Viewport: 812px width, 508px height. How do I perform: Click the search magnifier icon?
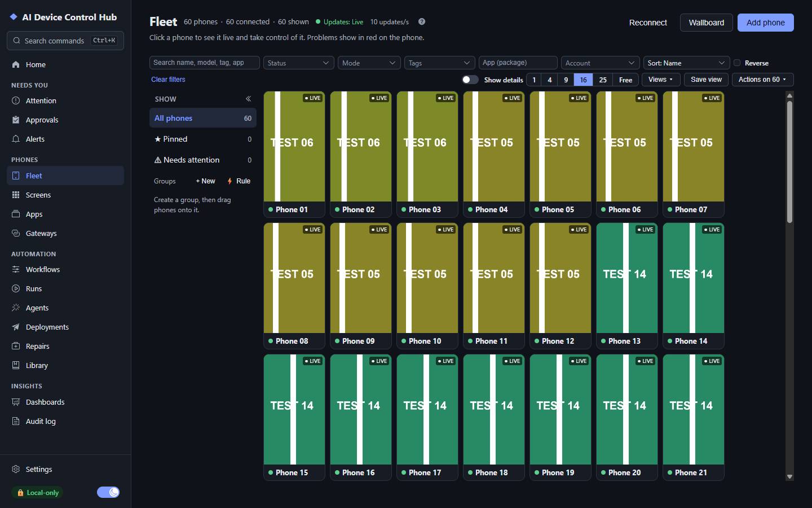16,41
